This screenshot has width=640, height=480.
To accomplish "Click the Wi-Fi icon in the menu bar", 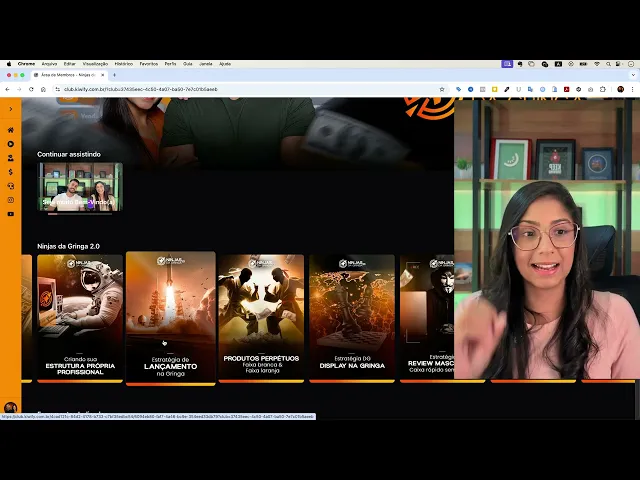I will 597,64.
